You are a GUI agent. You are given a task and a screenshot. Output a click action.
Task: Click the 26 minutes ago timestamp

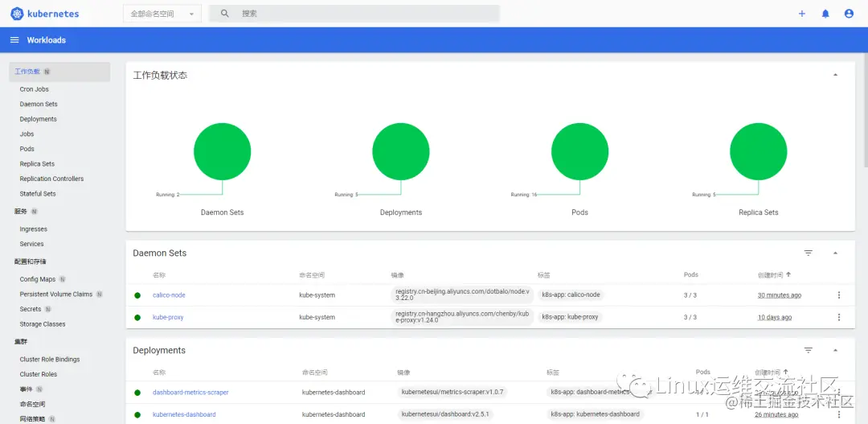(776, 414)
